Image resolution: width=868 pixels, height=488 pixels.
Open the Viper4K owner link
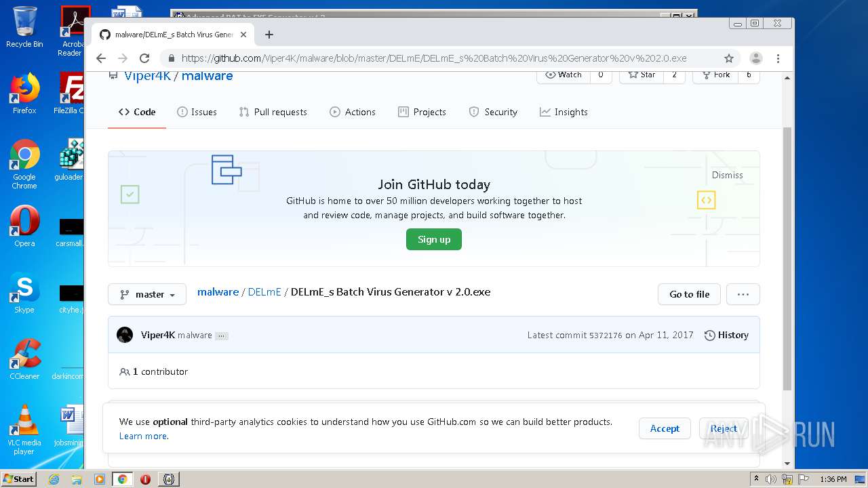(147, 76)
